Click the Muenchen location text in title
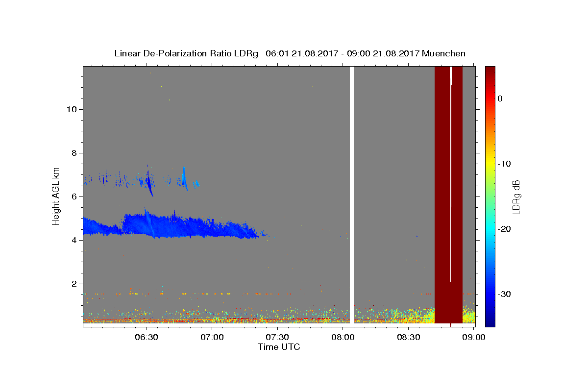588x392 pixels. coord(444,53)
